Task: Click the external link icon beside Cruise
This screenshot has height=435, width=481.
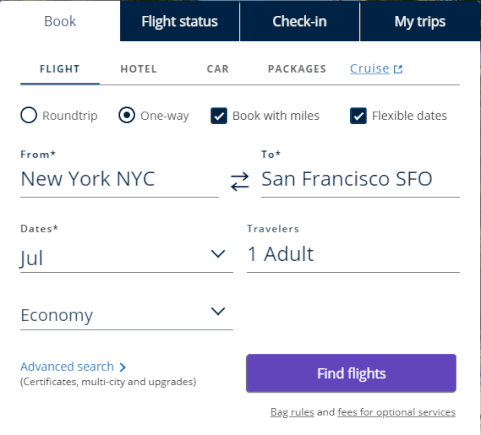Action: [x=398, y=69]
